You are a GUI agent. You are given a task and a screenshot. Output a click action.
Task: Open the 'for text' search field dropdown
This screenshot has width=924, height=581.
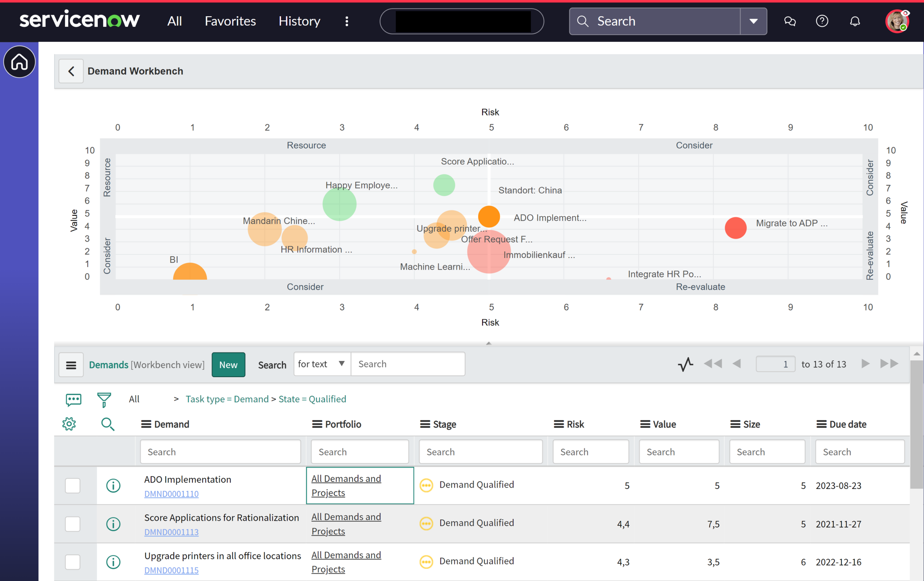(x=322, y=364)
